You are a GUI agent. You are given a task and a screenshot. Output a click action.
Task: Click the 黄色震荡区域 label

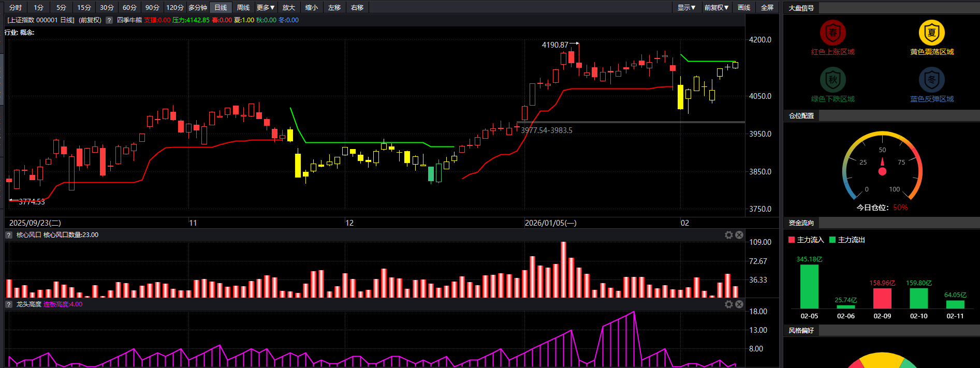click(x=932, y=52)
